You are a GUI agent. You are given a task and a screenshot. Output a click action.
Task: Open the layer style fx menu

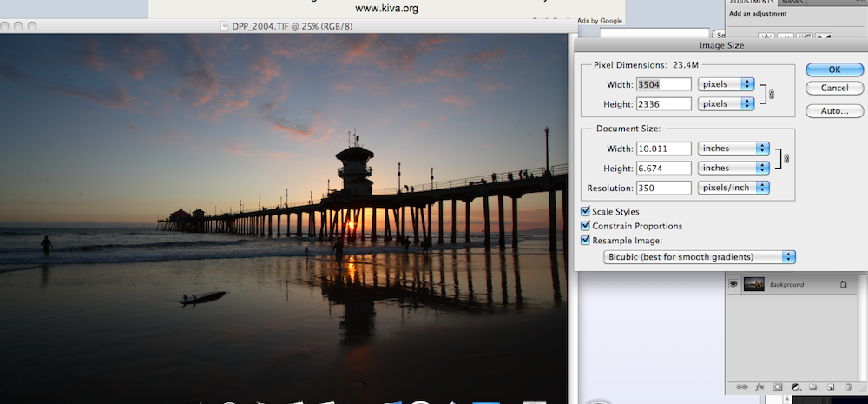759,387
